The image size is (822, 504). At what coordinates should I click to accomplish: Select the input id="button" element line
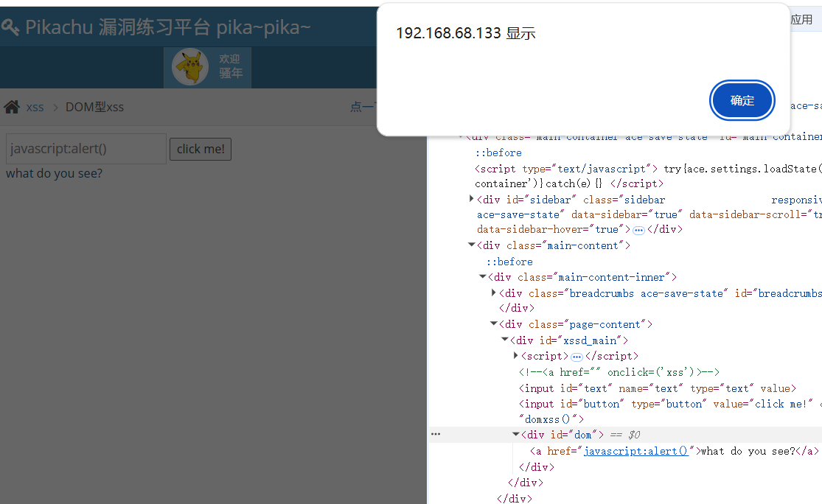(x=670, y=411)
